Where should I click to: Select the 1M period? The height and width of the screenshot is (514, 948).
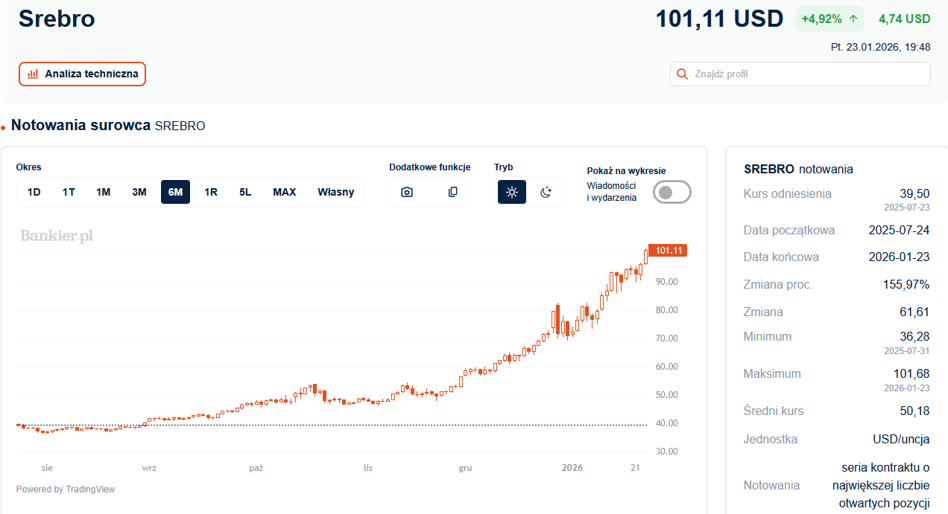pos(103,192)
